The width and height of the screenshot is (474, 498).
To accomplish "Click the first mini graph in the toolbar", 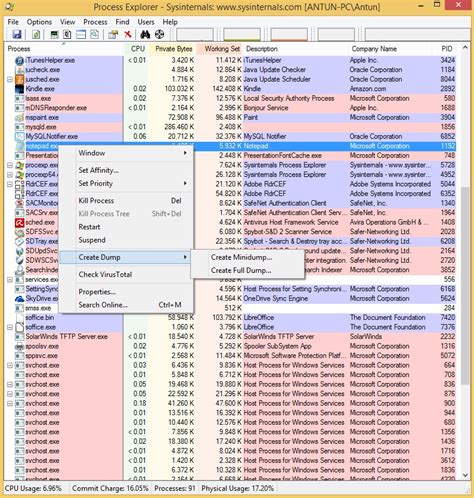I will [x=195, y=35].
